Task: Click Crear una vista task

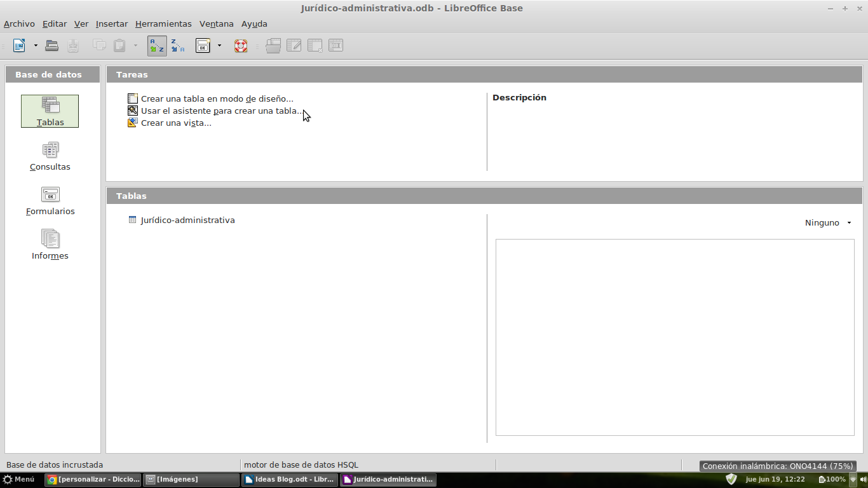Action: (x=170, y=123)
